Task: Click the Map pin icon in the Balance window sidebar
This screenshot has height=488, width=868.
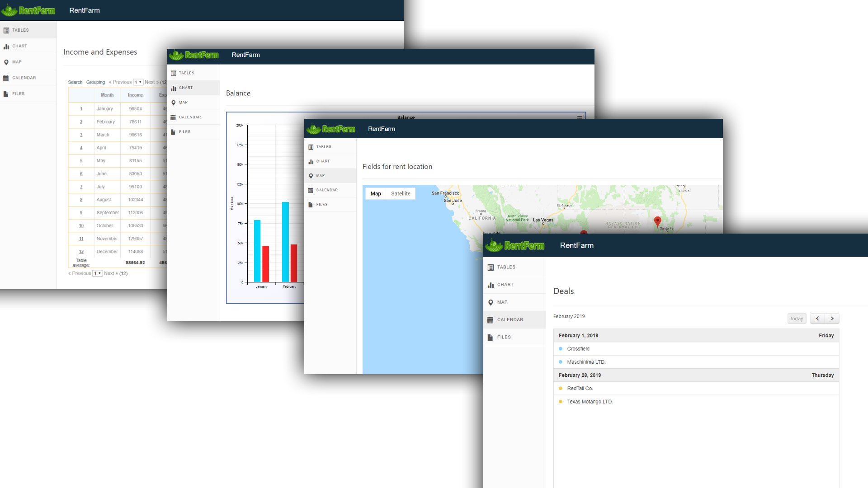Action: pos(173,103)
